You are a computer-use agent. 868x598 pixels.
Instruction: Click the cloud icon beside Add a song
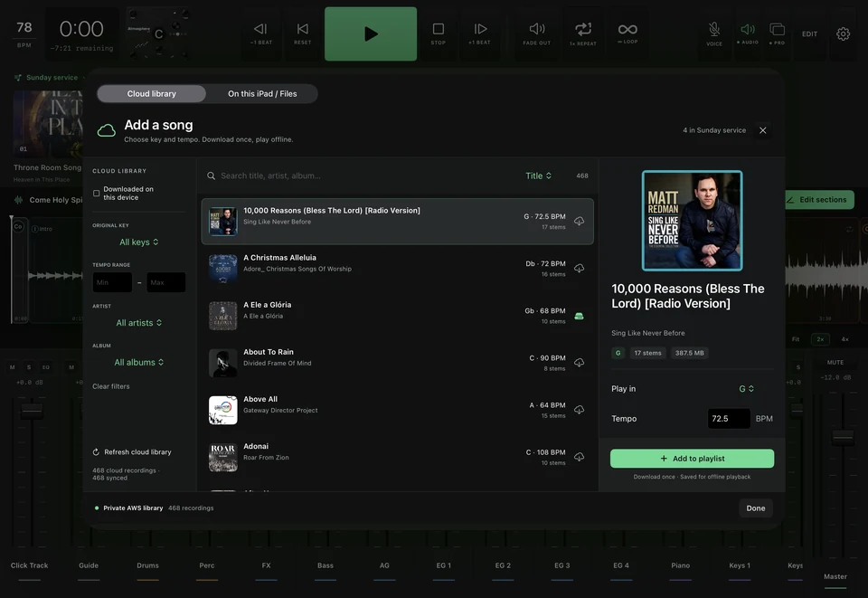click(107, 130)
